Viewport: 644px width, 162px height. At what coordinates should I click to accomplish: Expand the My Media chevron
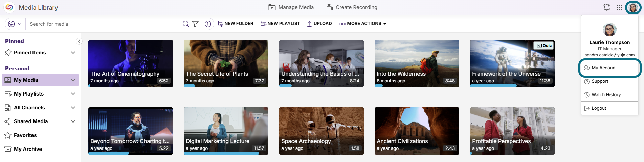tap(73, 80)
